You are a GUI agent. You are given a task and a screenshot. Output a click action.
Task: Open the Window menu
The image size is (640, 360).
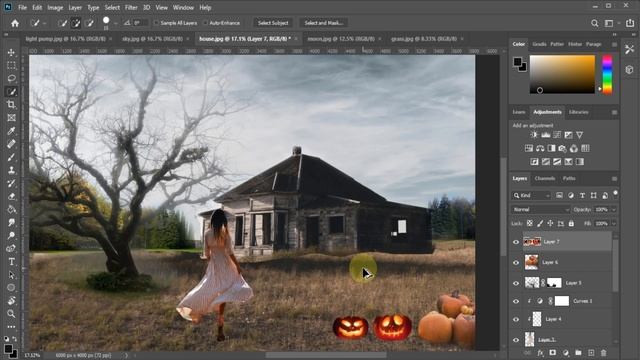pos(183,7)
